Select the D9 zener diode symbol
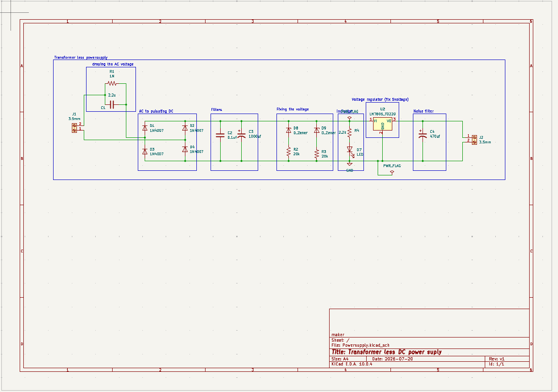 pyautogui.click(x=316, y=130)
